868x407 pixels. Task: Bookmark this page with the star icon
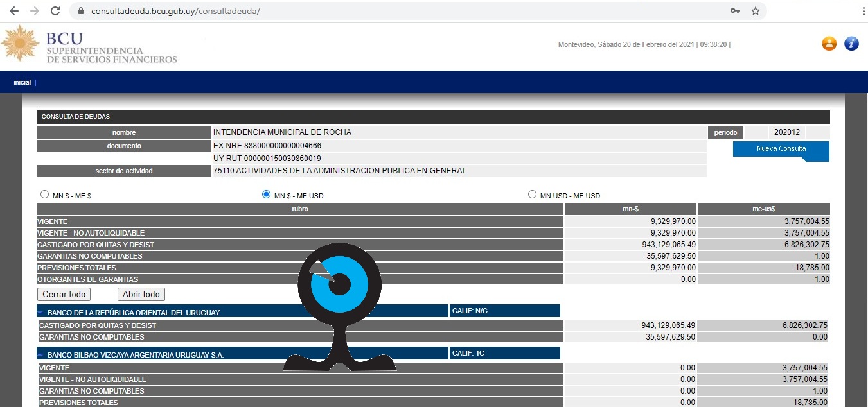click(x=756, y=11)
